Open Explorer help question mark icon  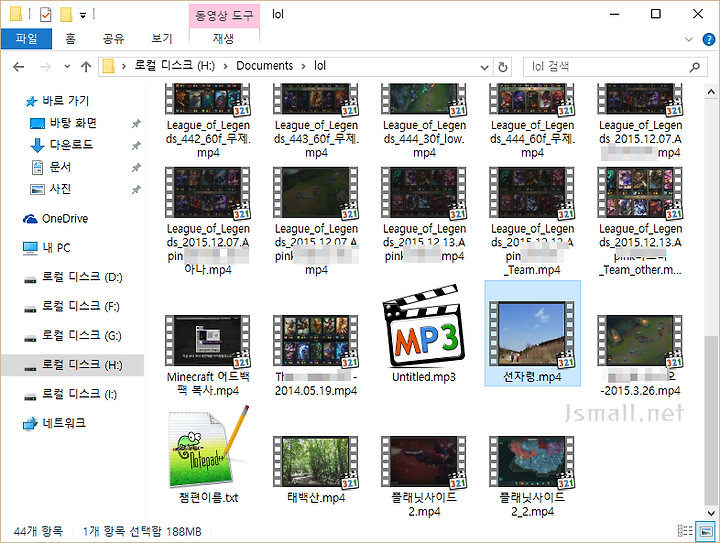[x=709, y=39]
